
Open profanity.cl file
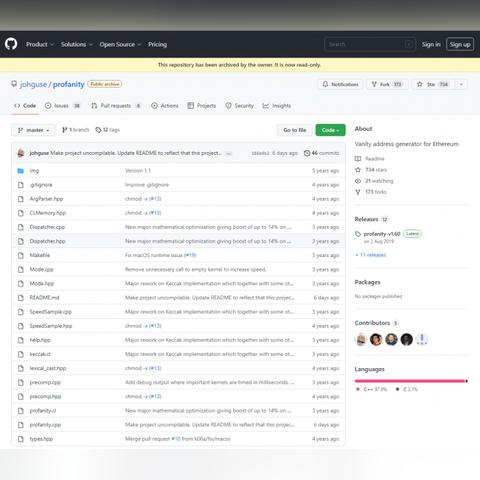pyautogui.click(x=43, y=410)
